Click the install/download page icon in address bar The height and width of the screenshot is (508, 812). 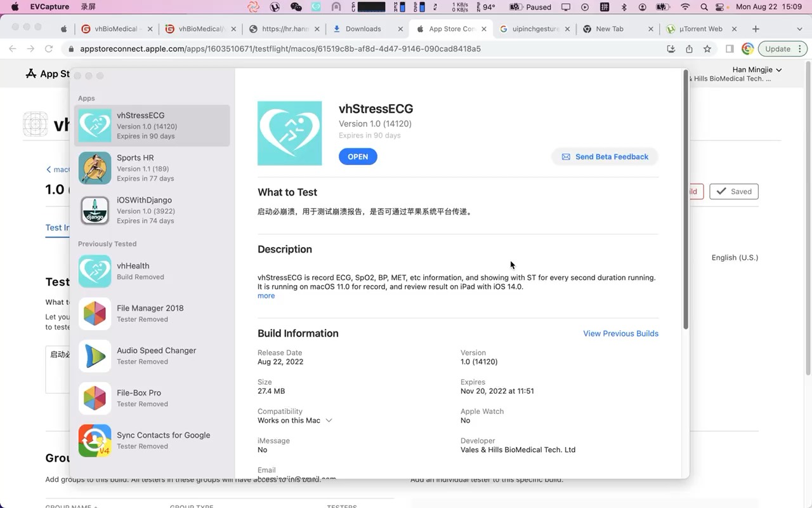click(x=671, y=49)
